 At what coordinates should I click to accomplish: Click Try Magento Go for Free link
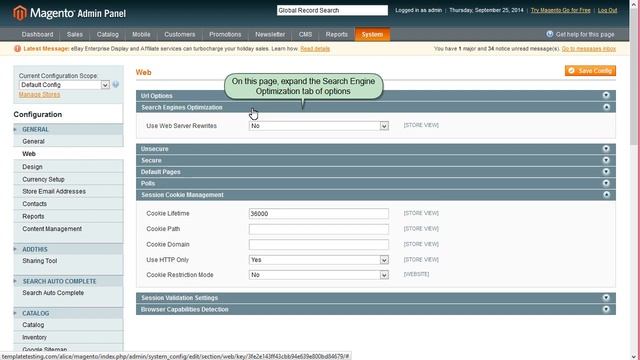click(x=560, y=10)
